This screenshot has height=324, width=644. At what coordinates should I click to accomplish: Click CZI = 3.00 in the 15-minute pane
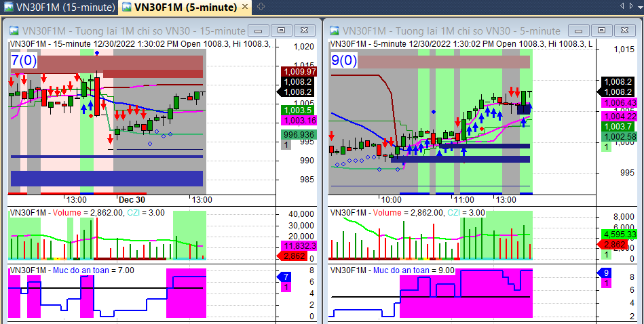pos(146,212)
